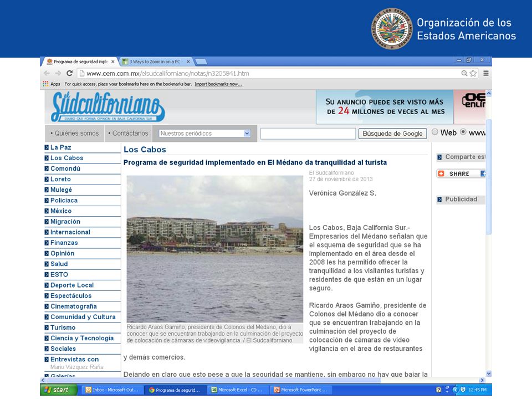Open the Apps grid icon in bookmarks bar

(x=45, y=84)
